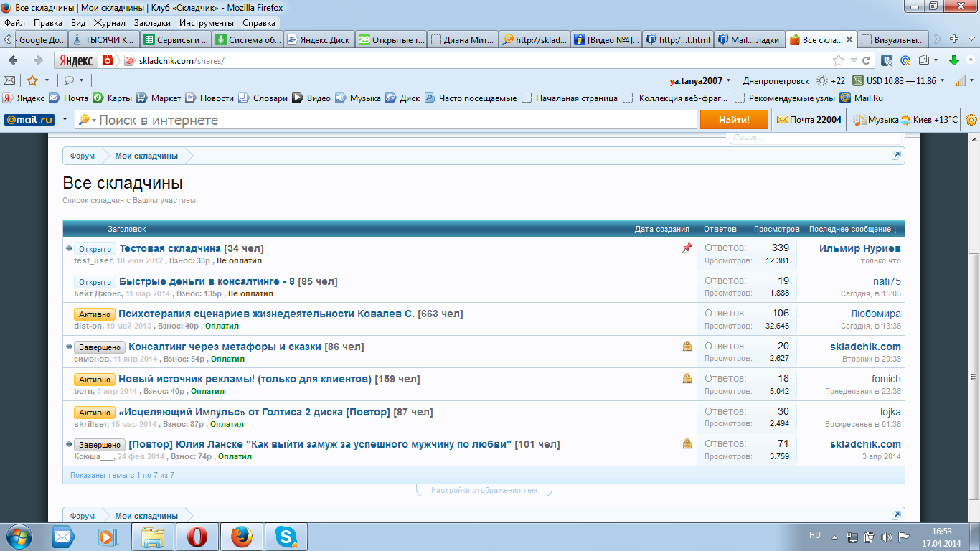Click the Днепропетровск city label in Yandex toolbar

click(x=776, y=80)
